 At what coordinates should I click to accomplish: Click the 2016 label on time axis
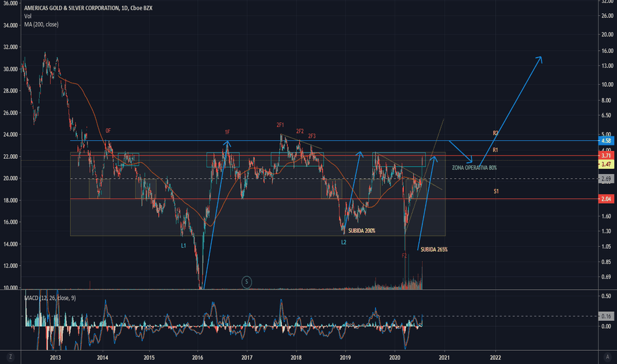(x=197, y=357)
